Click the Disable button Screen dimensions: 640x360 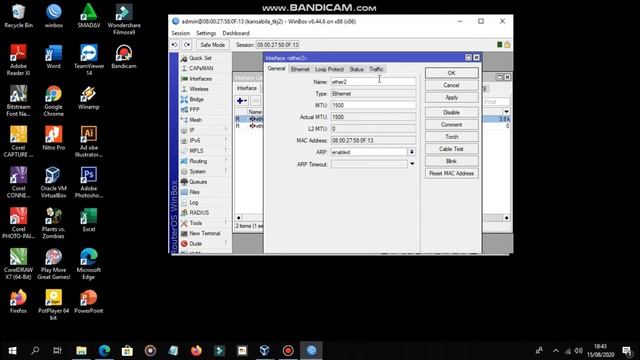pyautogui.click(x=451, y=112)
